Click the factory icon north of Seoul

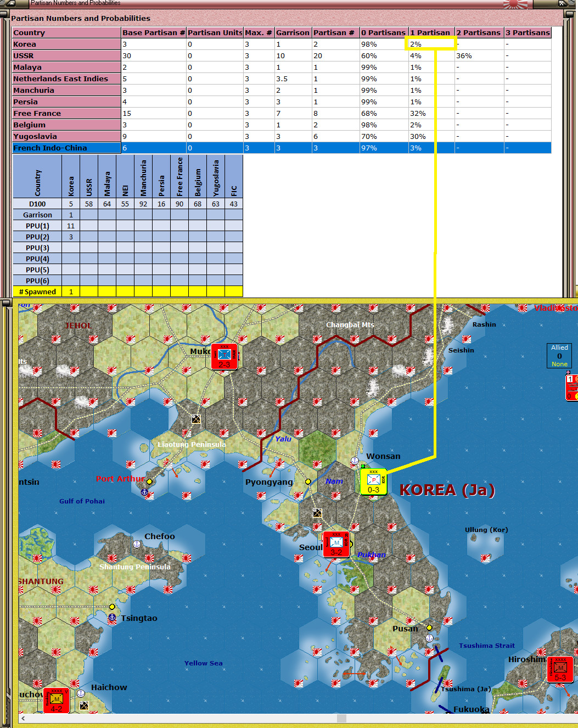[x=317, y=513]
